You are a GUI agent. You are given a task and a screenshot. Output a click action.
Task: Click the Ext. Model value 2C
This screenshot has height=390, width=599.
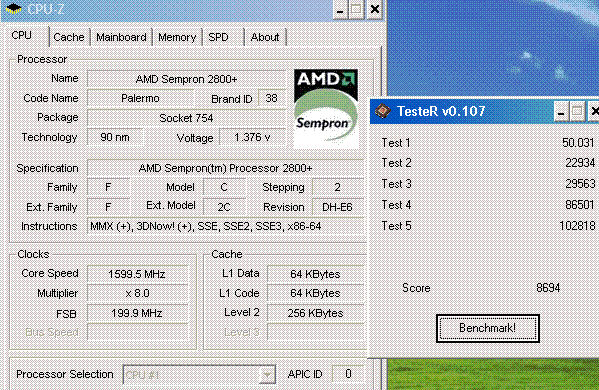point(224,207)
